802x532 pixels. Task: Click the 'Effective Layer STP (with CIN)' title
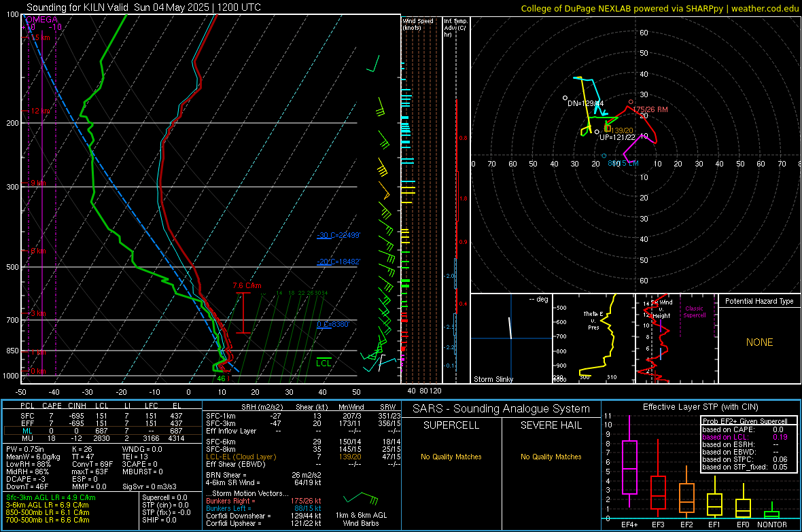click(700, 407)
